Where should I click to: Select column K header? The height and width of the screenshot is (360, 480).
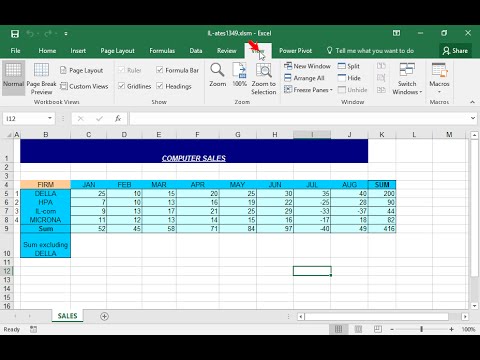click(x=382, y=135)
